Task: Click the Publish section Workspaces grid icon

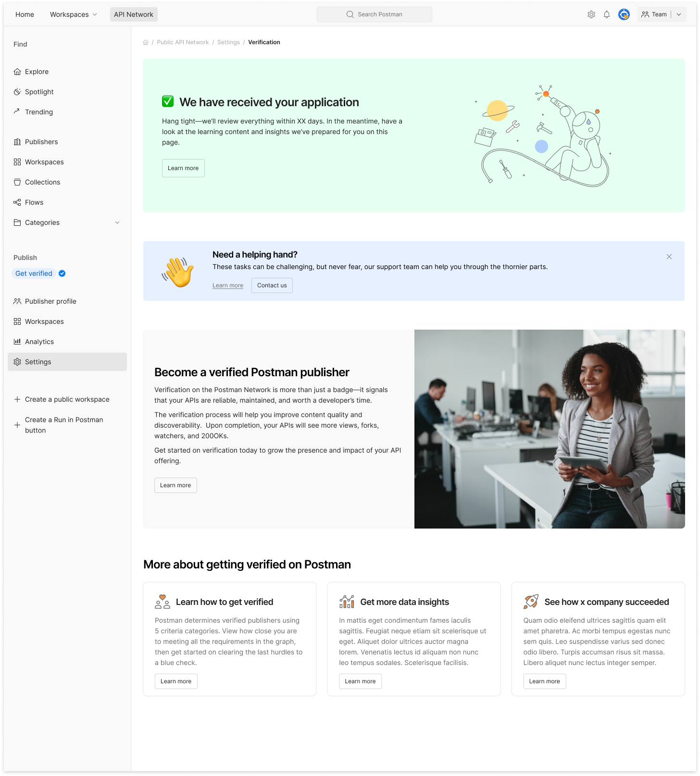Action: point(17,321)
